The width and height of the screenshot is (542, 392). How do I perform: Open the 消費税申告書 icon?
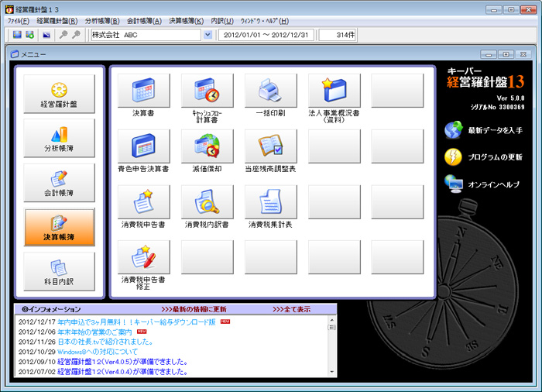click(144, 201)
